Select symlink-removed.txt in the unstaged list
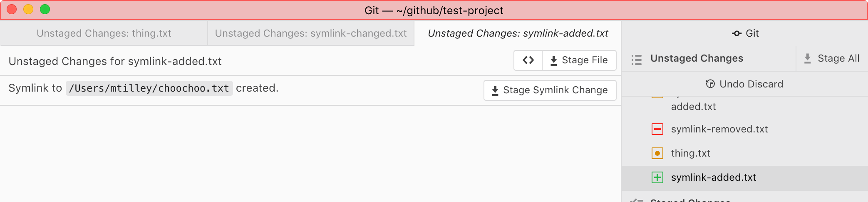This screenshot has height=202, width=868. click(719, 129)
